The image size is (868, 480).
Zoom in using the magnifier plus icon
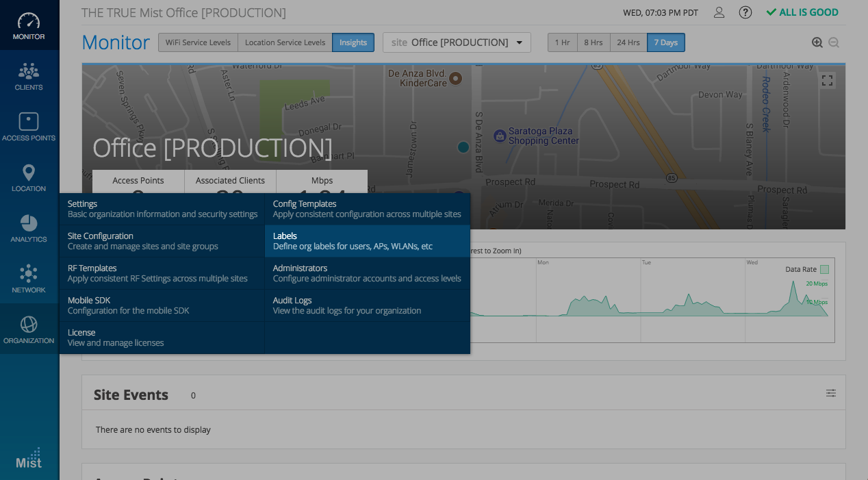coord(817,42)
